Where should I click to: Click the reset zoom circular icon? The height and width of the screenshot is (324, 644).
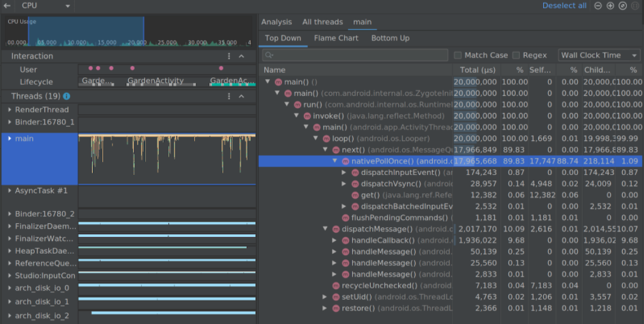[x=623, y=5]
